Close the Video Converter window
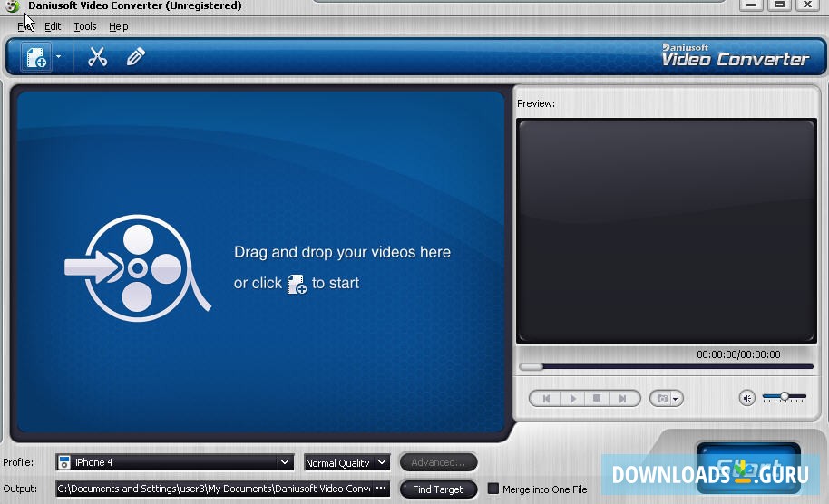The image size is (829, 504). point(807,5)
